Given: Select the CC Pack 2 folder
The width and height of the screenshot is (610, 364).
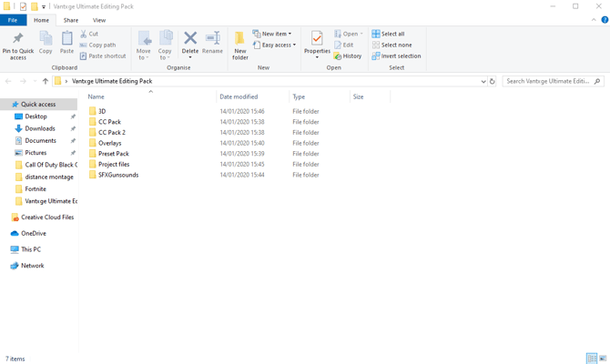Looking at the screenshot, I should tap(112, 133).
